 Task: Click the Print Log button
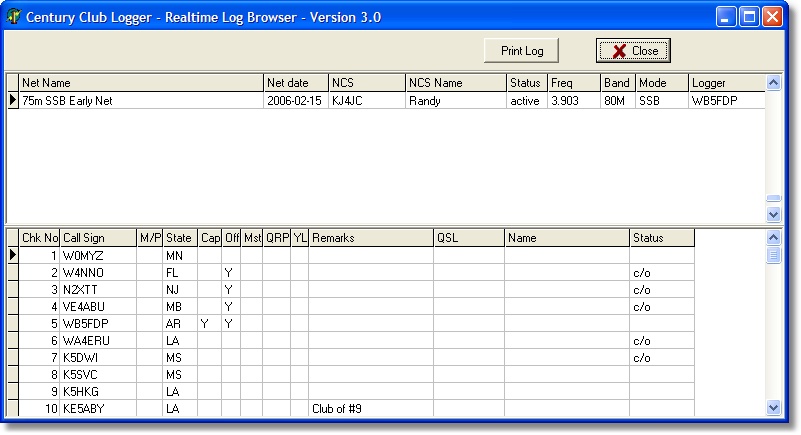pyautogui.click(x=521, y=51)
